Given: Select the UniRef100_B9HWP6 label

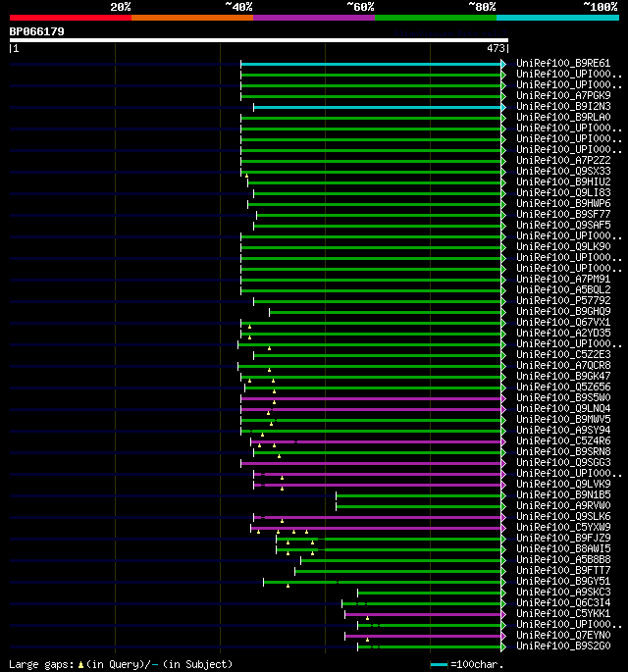Looking at the screenshot, I should tap(563, 203).
